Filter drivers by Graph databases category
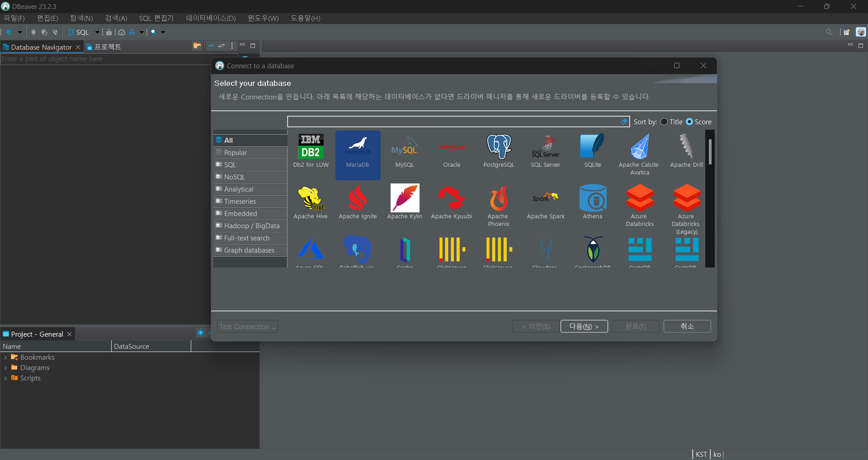This screenshot has height=460, width=868. tap(250, 250)
